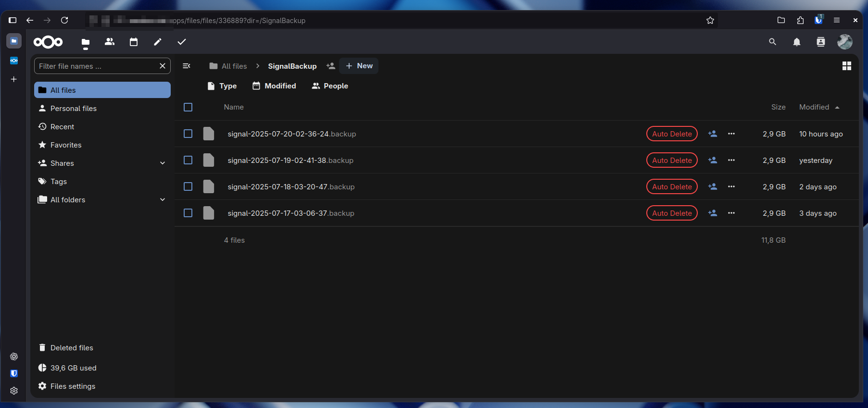Share signal-2025-07-20-02-36-24.backup
868x408 pixels.
click(713, 134)
